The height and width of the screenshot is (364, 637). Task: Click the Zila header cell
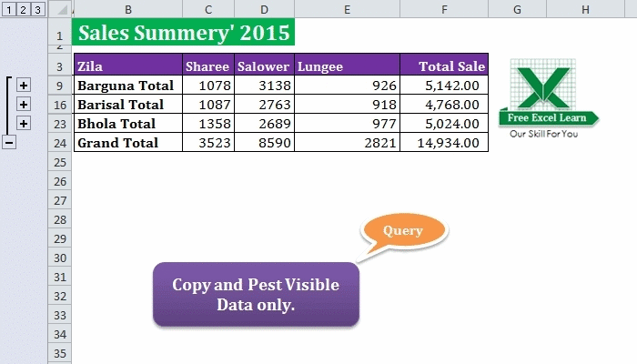127,66
